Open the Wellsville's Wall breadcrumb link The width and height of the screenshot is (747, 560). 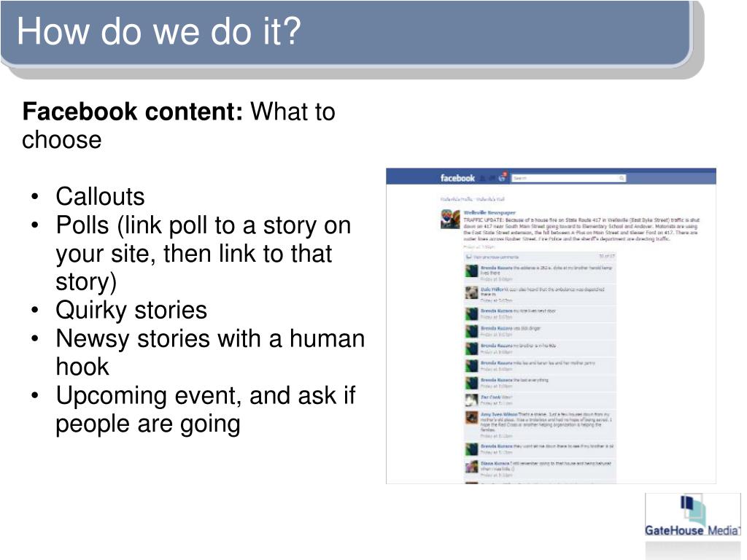[x=490, y=199]
